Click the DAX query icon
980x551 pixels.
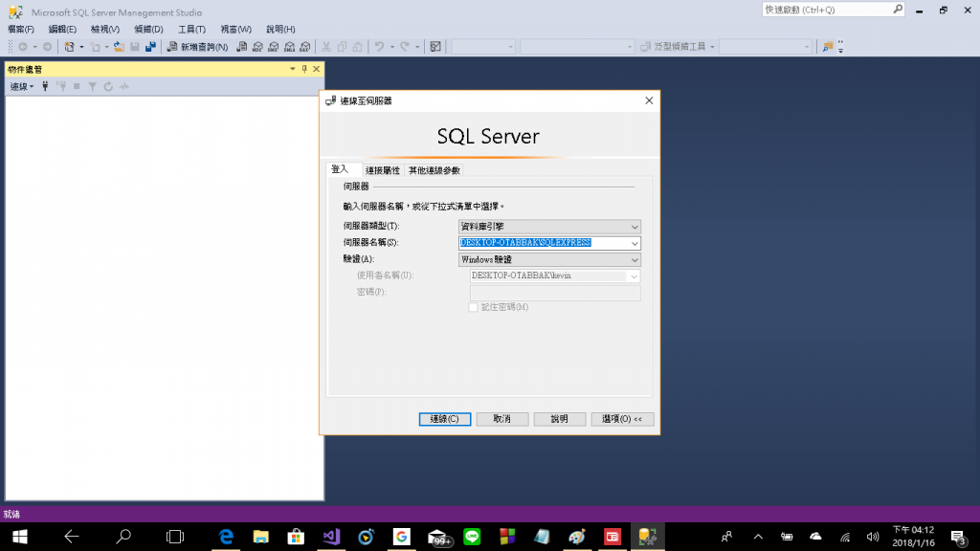tap(305, 47)
